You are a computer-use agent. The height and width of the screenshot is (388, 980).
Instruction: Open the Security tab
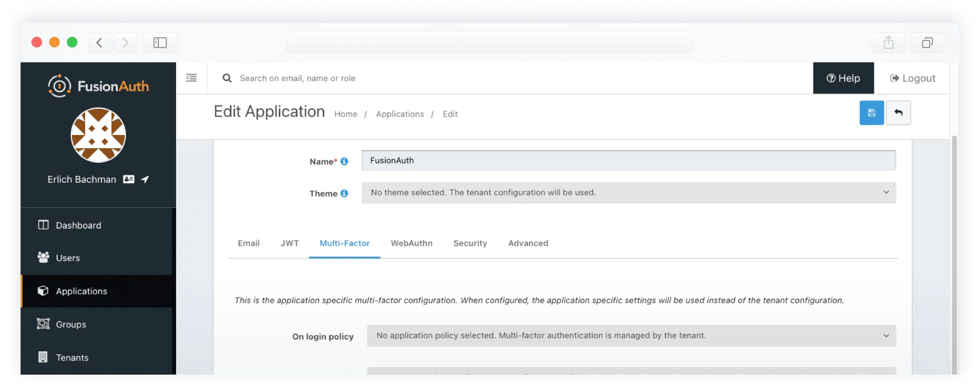tap(470, 243)
